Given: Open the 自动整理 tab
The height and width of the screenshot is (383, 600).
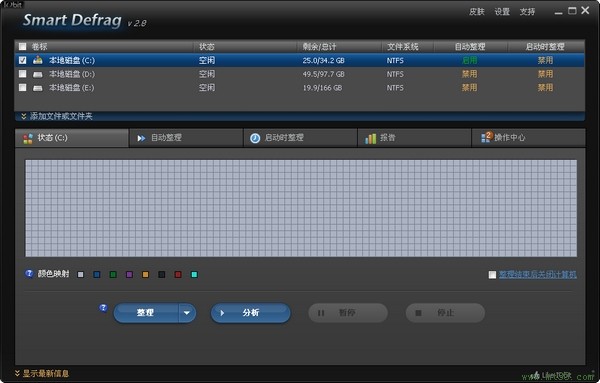Looking at the screenshot, I should click(186, 138).
